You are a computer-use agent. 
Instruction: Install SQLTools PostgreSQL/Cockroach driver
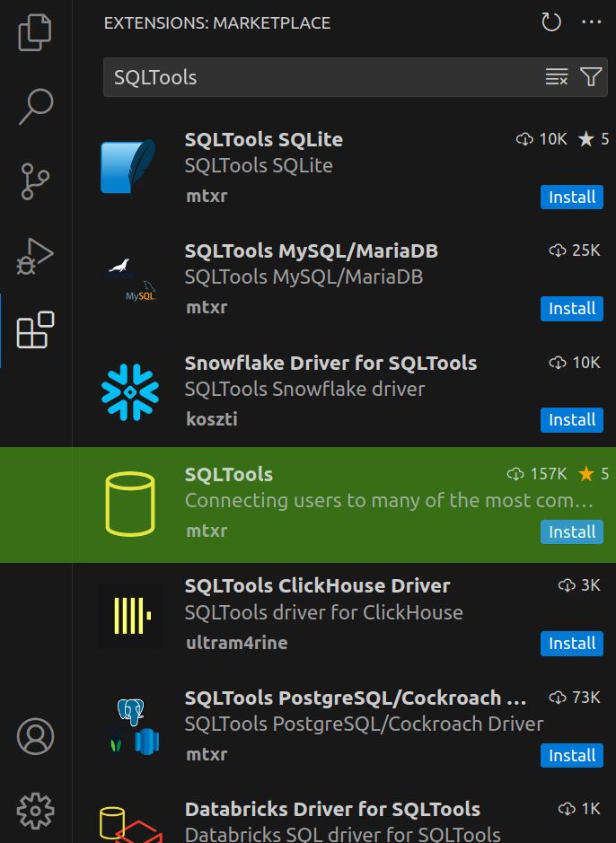[x=572, y=755]
